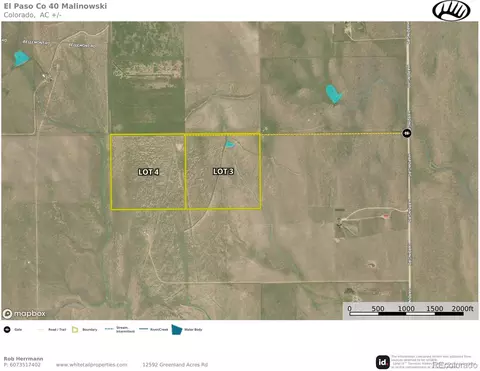
Task: Click the Water Body legend label
Action: click(193, 330)
